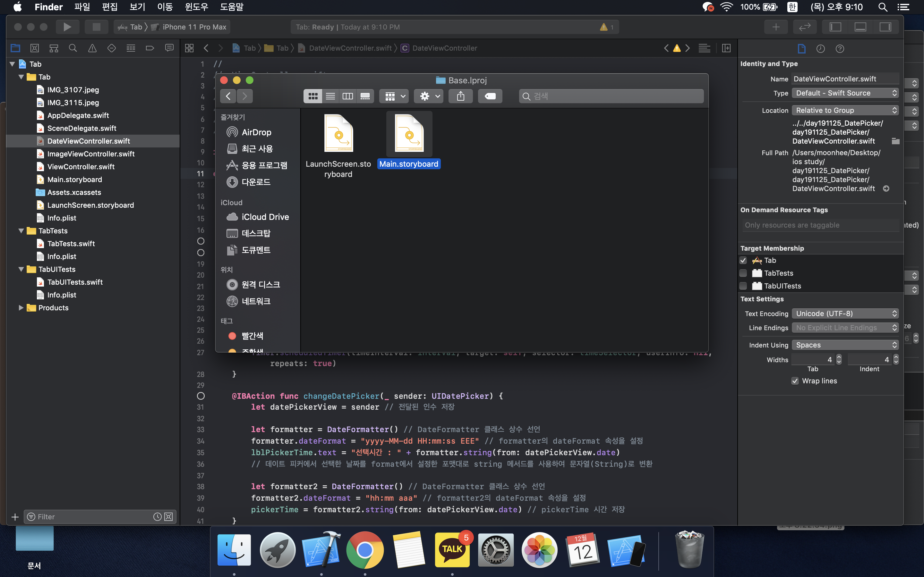924x577 pixels.
Task: Click the Run (play) button in Xcode
Action: click(67, 27)
